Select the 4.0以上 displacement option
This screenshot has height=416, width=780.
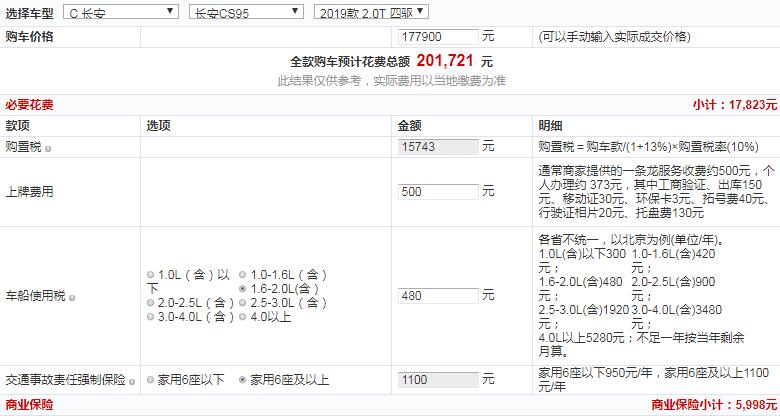[242, 316]
